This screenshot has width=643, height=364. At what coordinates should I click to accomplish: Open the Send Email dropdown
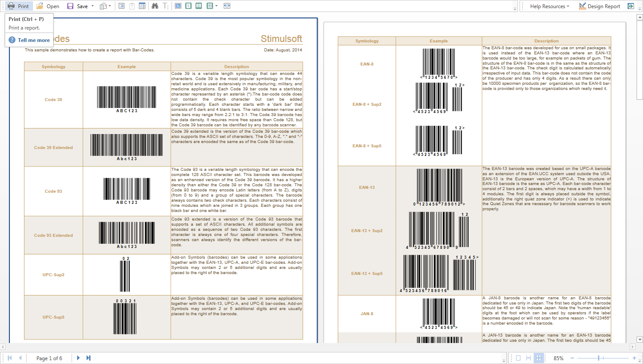coord(105,6)
